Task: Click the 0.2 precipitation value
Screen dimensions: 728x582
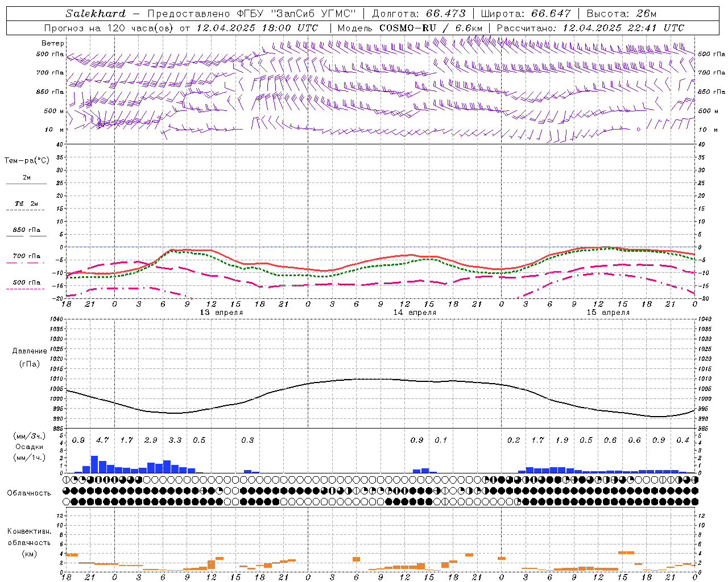Action: (x=514, y=440)
